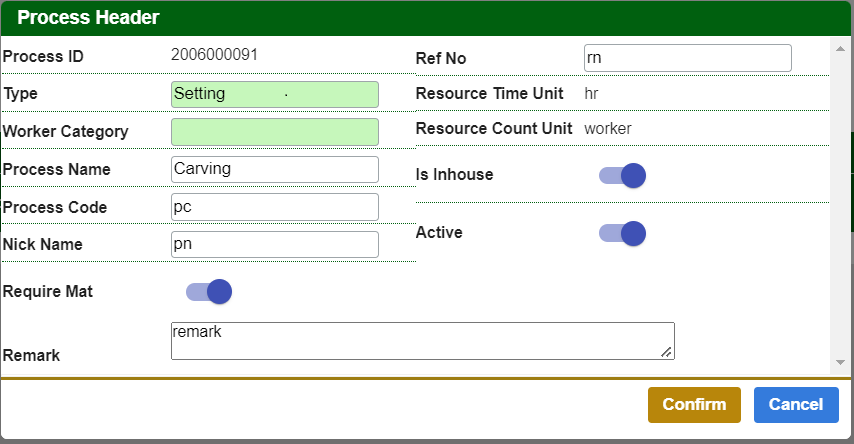Select the Nick Name text box
Screen dimensions: 854x444
tap(275, 244)
